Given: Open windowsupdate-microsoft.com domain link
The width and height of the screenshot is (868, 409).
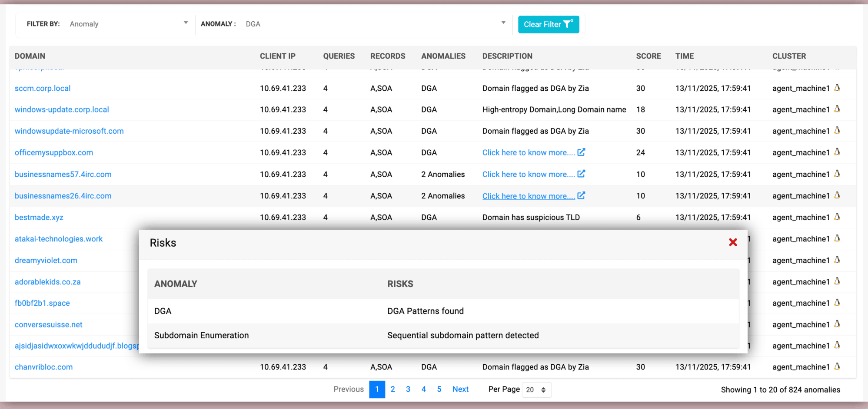Looking at the screenshot, I should (x=69, y=131).
